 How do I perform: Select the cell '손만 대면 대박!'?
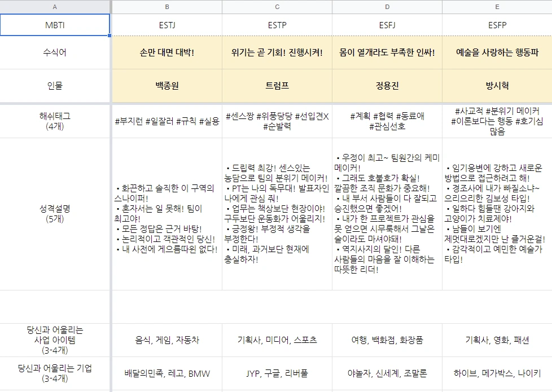[167, 52]
